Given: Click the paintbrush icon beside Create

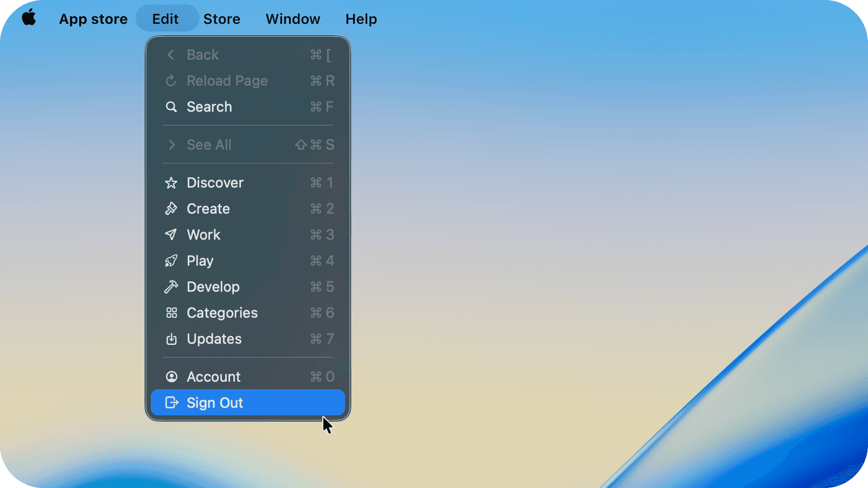Looking at the screenshot, I should [x=171, y=209].
